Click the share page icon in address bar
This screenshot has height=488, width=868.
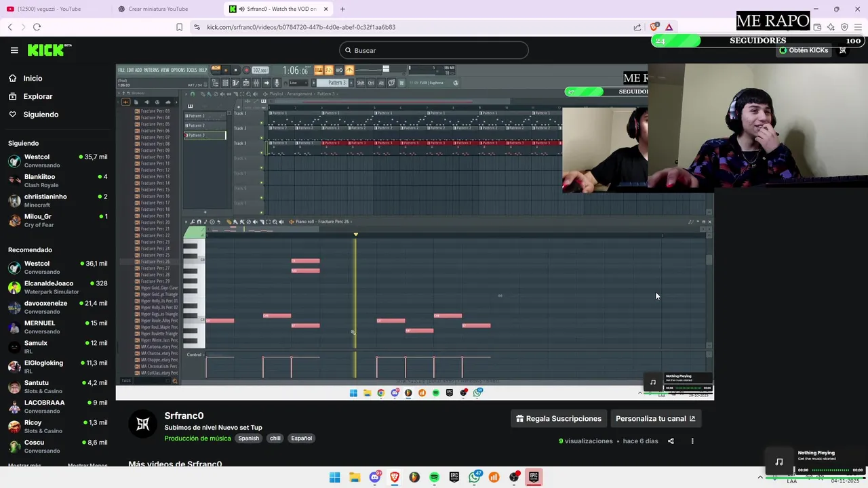[637, 27]
